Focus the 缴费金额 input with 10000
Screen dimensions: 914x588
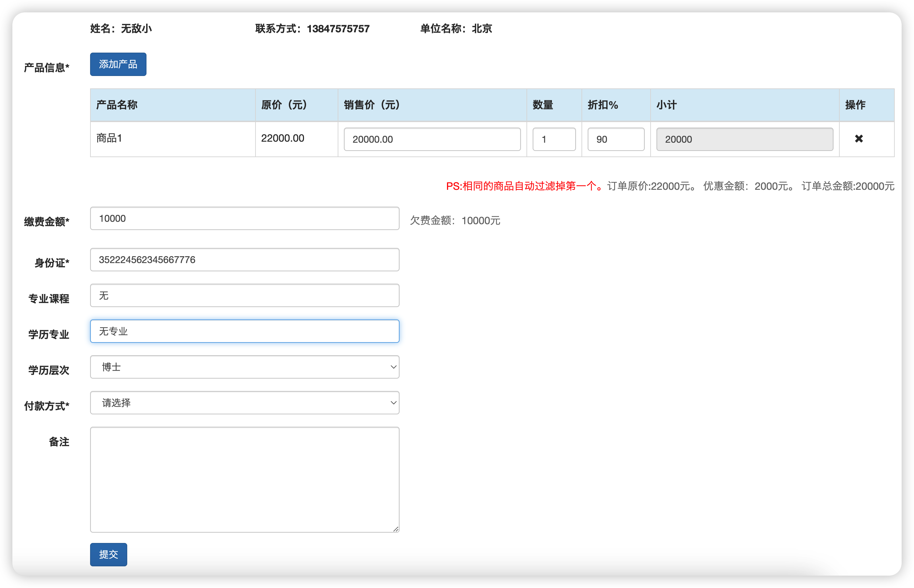(245, 218)
